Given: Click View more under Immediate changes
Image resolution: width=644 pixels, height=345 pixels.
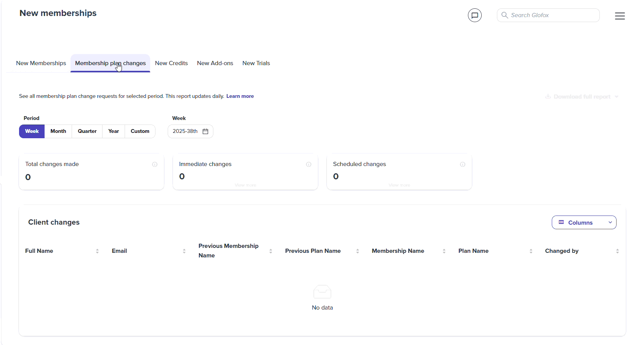Looking at the screenshot, I should (x=245, y=185).
